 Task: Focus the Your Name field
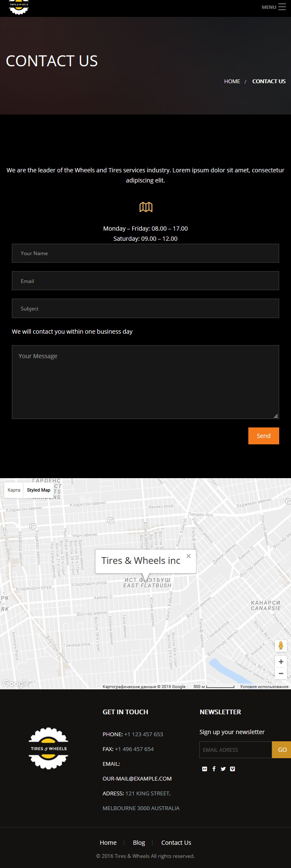[145, 253]
